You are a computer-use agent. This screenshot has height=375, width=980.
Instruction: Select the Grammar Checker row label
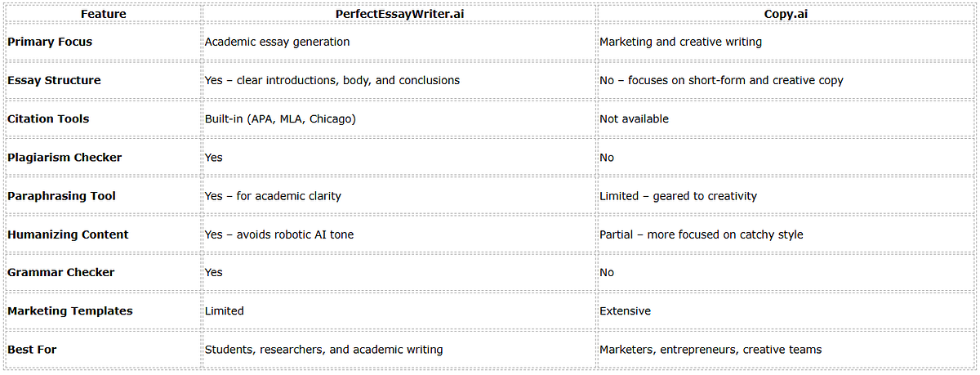[60, 272]
